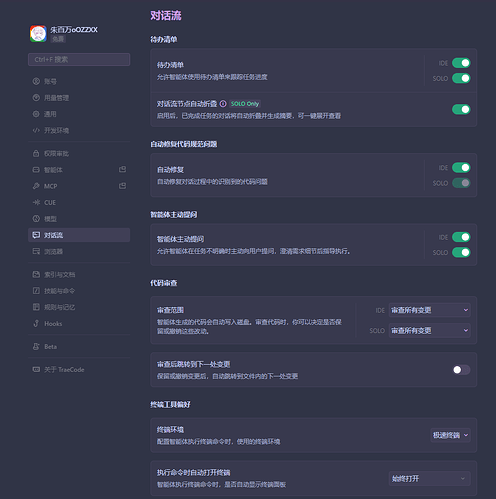Image resolution: width=496 pixels, height=499 pixels.
Task: Click the user avatar image
Action: [38, 34]
